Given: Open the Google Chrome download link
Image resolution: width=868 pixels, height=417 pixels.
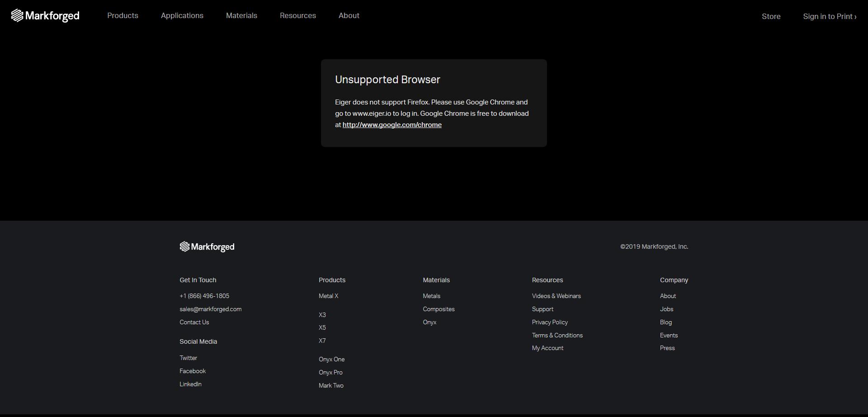Looking at the screenshot, I should pos(392,124).
